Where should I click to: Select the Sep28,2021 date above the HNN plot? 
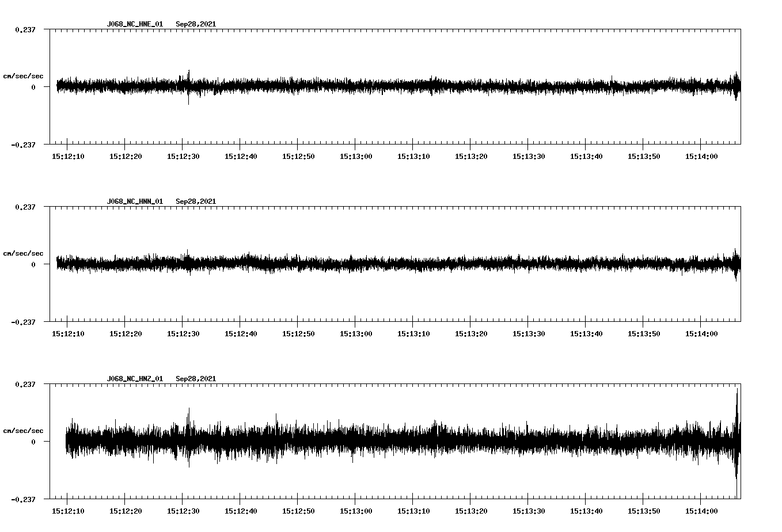(x=196, y=202)
